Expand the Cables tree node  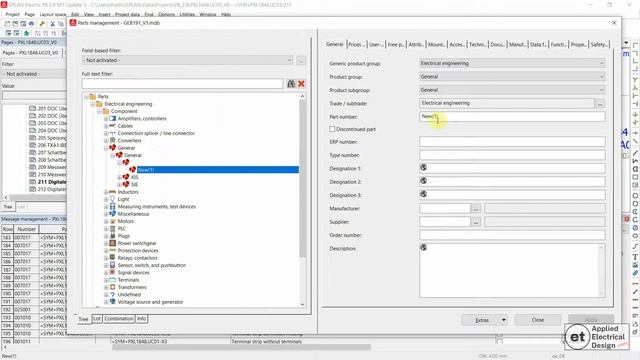click(x=106, y=126)
